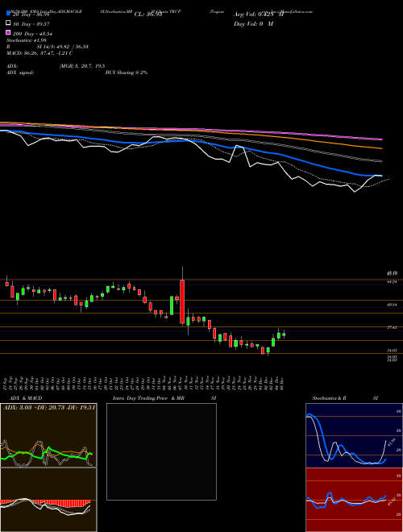This screenshot has height=532, width=403.
Task: Click the 'ADX: 3.03 +DY: 20.73 -DY: 19.51' header
Action: coord(49,407)
